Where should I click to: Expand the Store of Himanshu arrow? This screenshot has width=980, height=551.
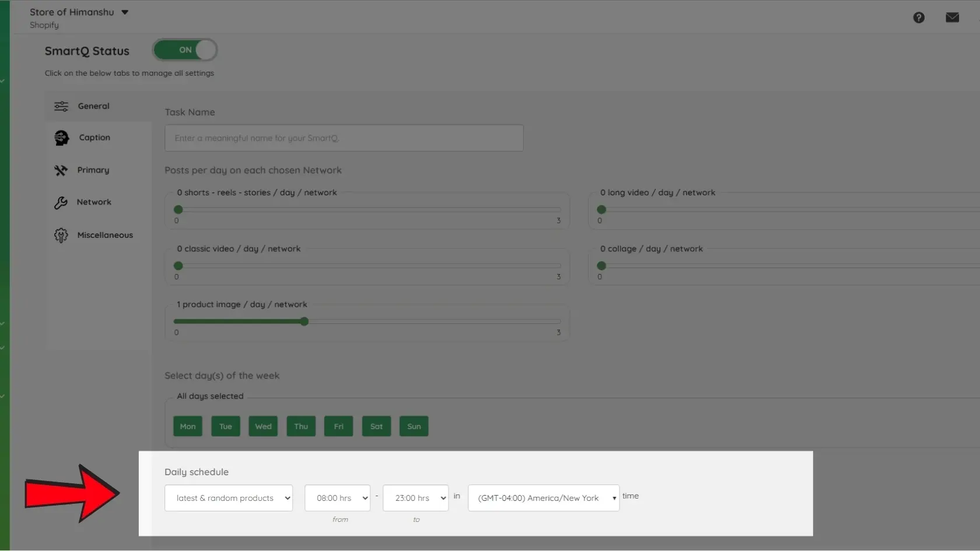(x=125, y=12)
